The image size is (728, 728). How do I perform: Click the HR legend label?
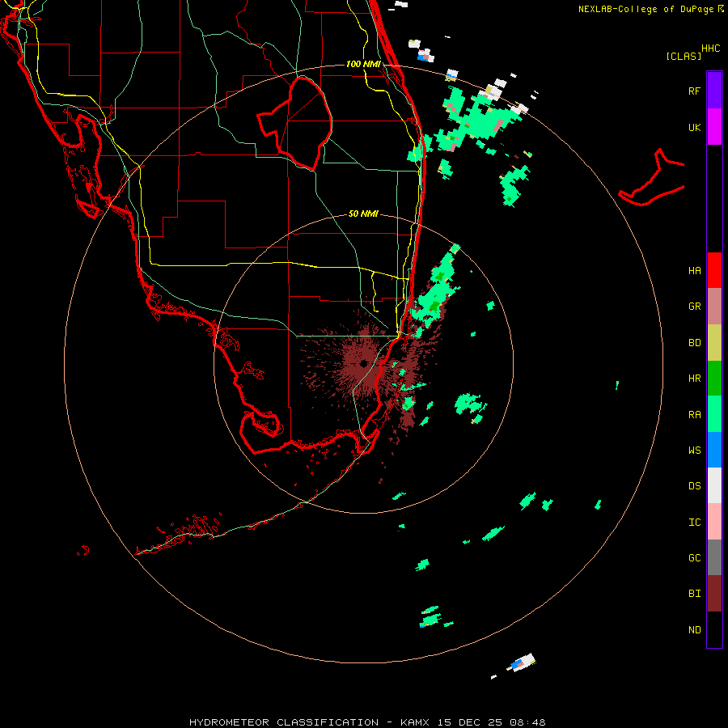coord(694,378)
